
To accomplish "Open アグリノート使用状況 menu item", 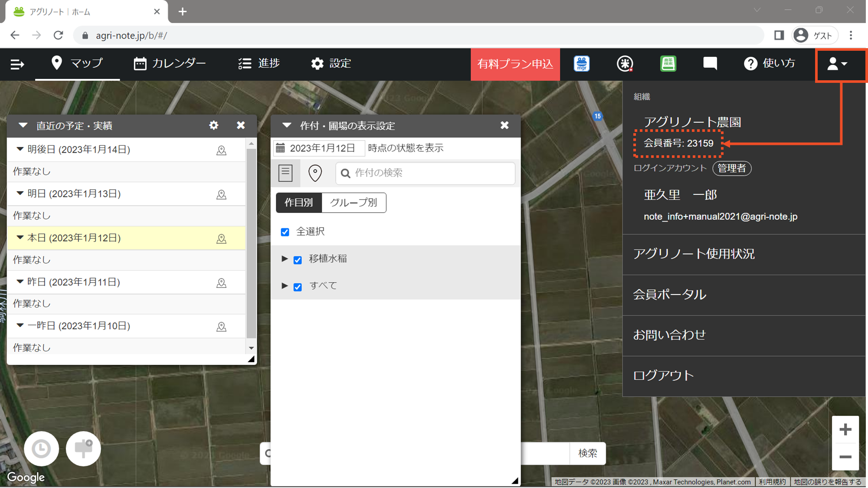I will pos(744,254).
